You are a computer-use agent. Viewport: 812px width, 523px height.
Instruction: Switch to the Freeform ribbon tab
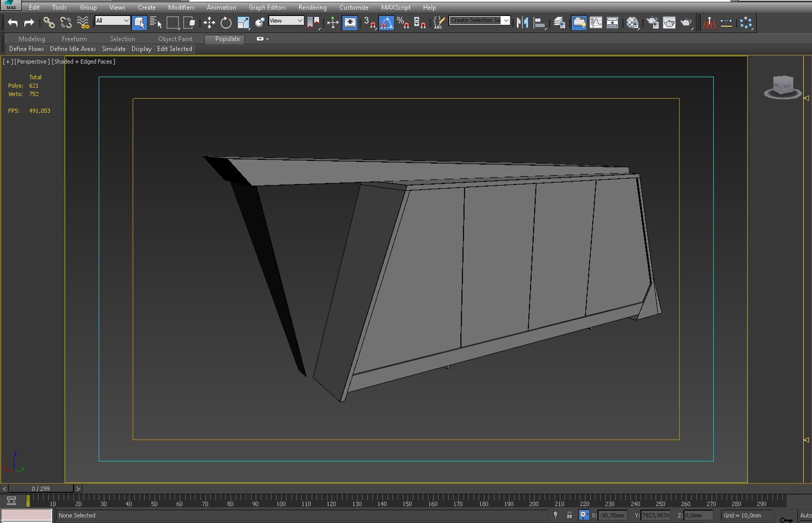(x=74, y=39)
